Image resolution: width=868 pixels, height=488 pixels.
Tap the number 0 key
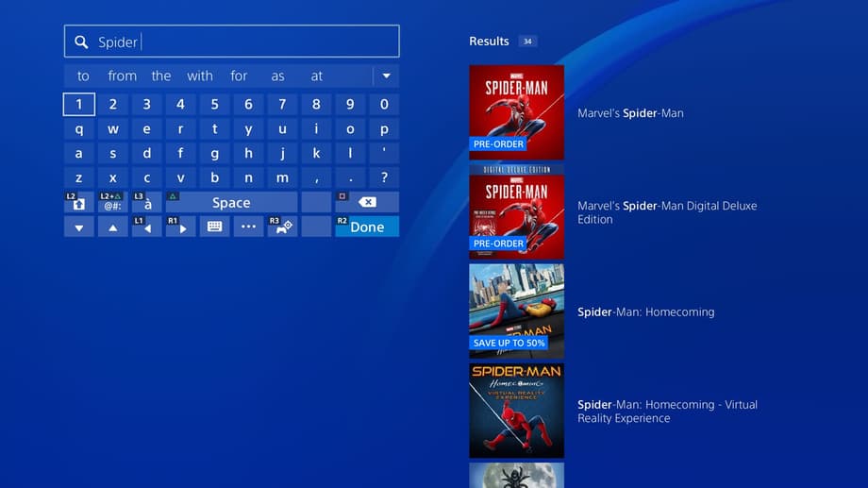pyautogui.click(x=384, y=104)
